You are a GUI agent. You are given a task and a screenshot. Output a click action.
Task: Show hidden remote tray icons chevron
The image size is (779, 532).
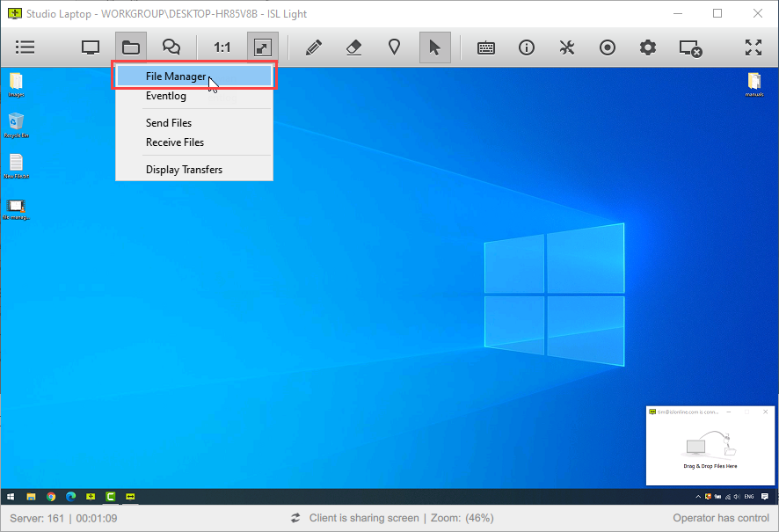698,496
